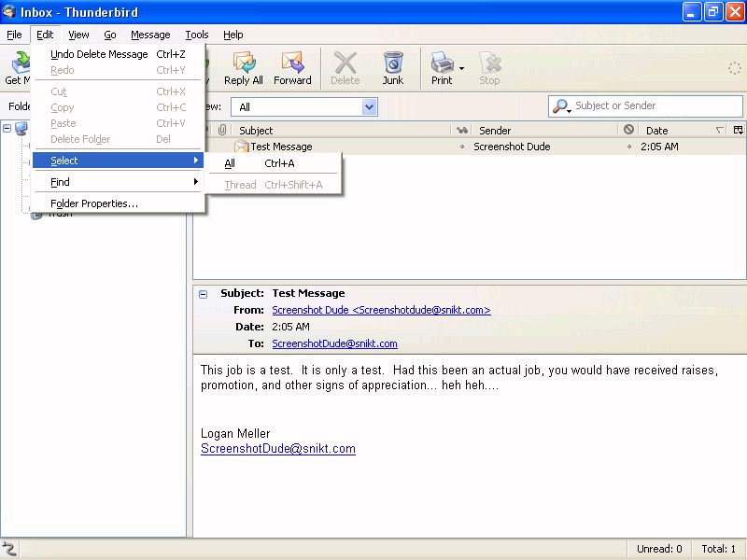Click the From sender address link

[381, 310]
